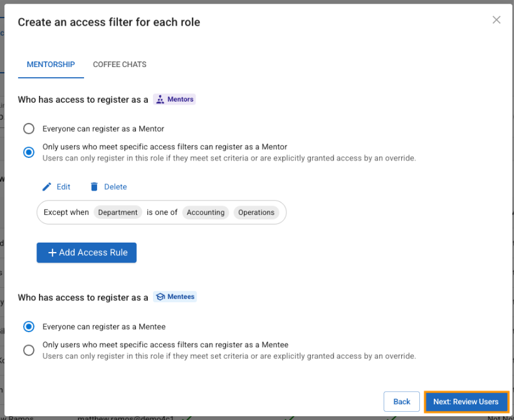Select Everyone can register as a Mentee
The image size is (514, 420).
pyautogui.click(x=29, y=327)
